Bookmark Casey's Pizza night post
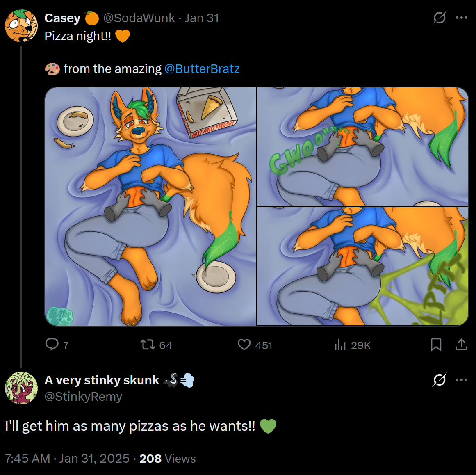The height and width of the screenshot is (475, 476). point(436,345)
